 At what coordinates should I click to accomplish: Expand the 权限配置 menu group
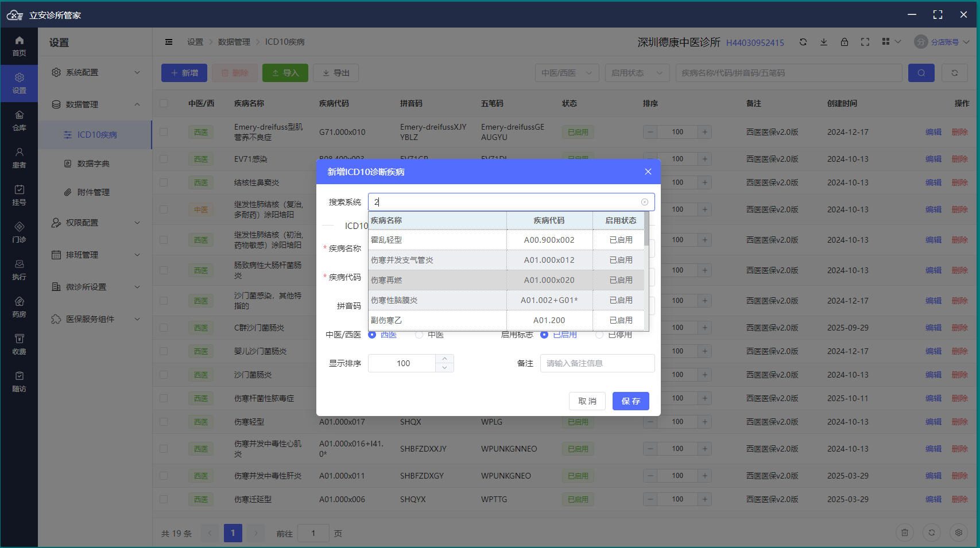coord(95,223)
